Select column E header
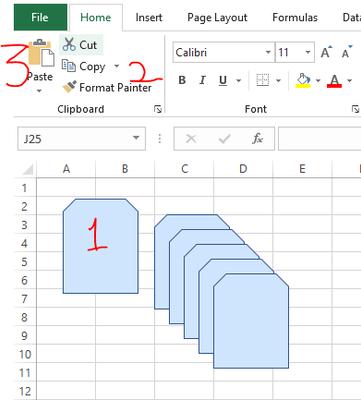 302,169
